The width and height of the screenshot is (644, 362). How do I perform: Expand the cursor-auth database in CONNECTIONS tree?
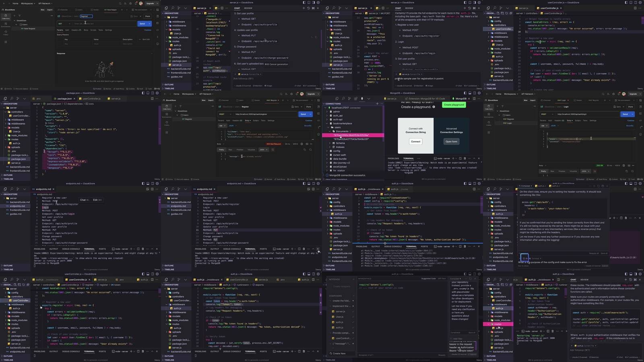(x=327, y=155)
